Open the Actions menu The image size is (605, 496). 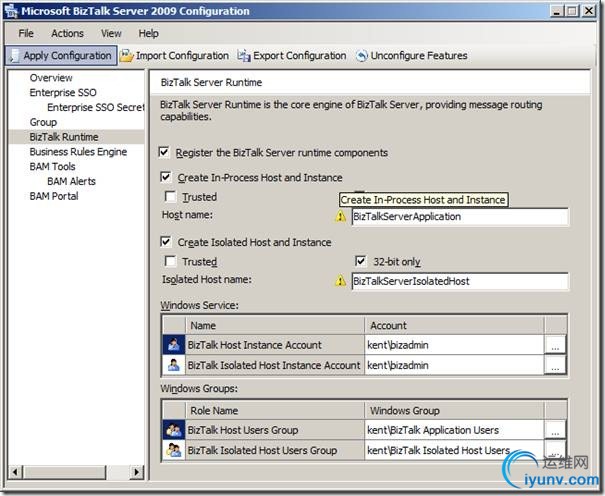pyautogui.click(x=68, y=34)
